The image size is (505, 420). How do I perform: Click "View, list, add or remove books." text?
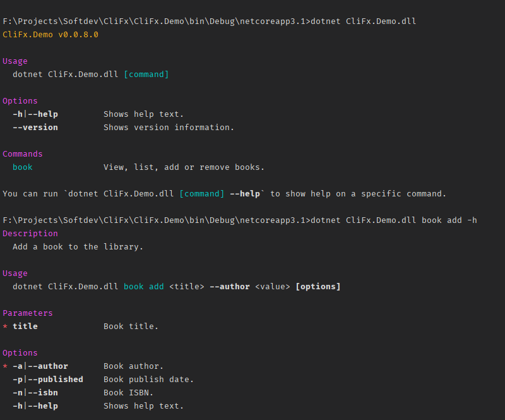coord(184,167)
